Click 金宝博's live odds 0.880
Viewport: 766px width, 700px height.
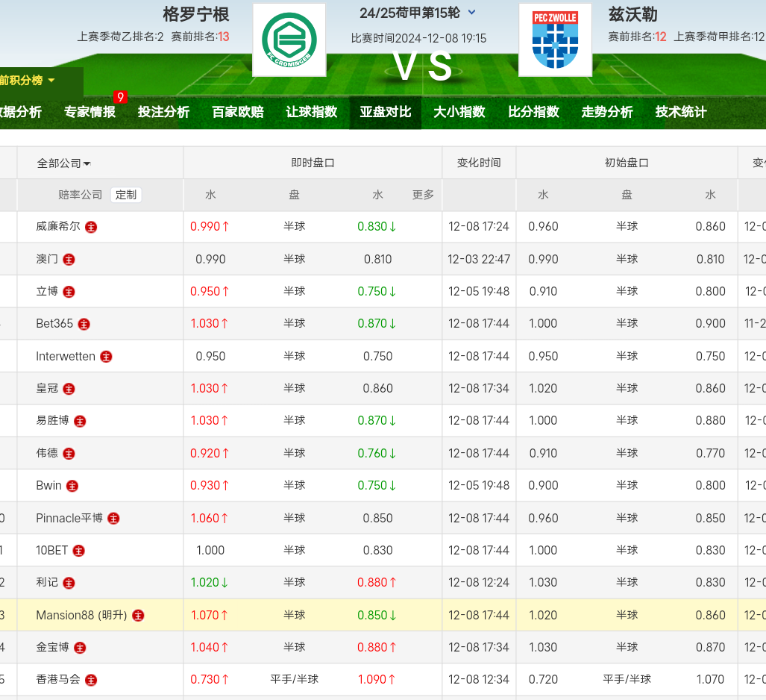pyautogui.click(x=377, y=647)
